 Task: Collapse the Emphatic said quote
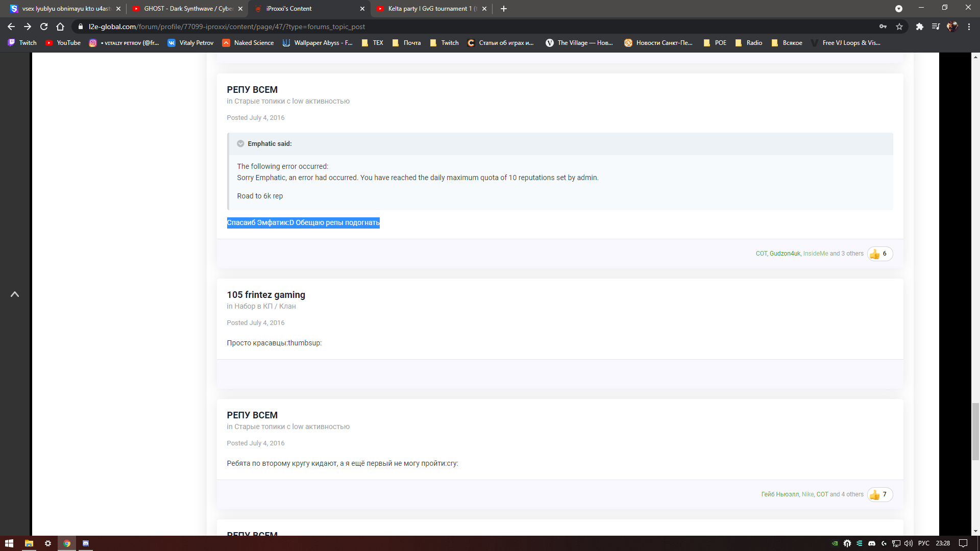(x=240, y=144)
